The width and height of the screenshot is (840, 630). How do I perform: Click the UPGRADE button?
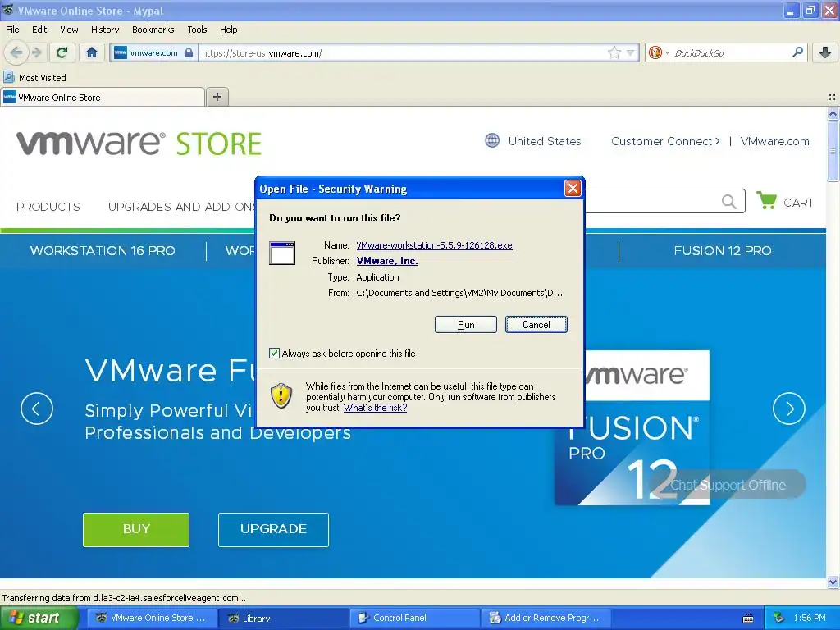[273, 529]
